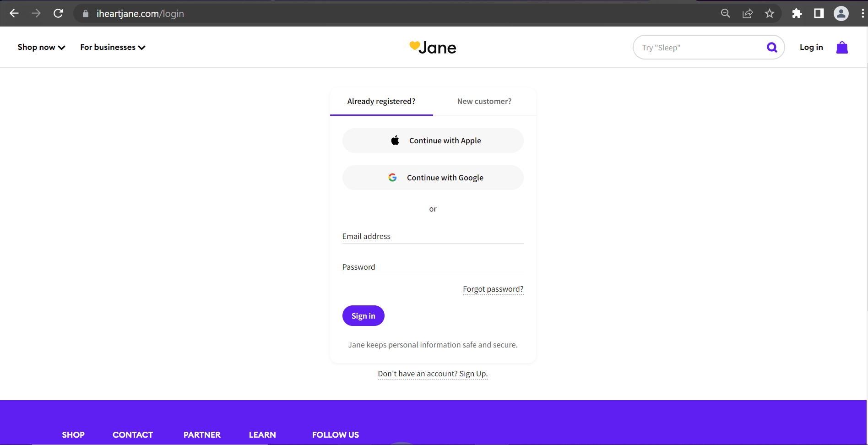The width and height of the screenshot is (868, 445).
Task: Bookmark this page with the star icon
Action: click(770, 13)
